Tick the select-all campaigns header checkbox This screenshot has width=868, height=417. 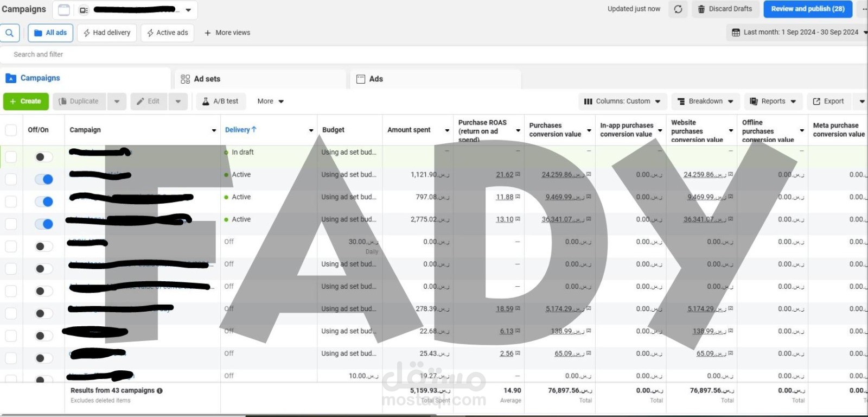(11, 130)
